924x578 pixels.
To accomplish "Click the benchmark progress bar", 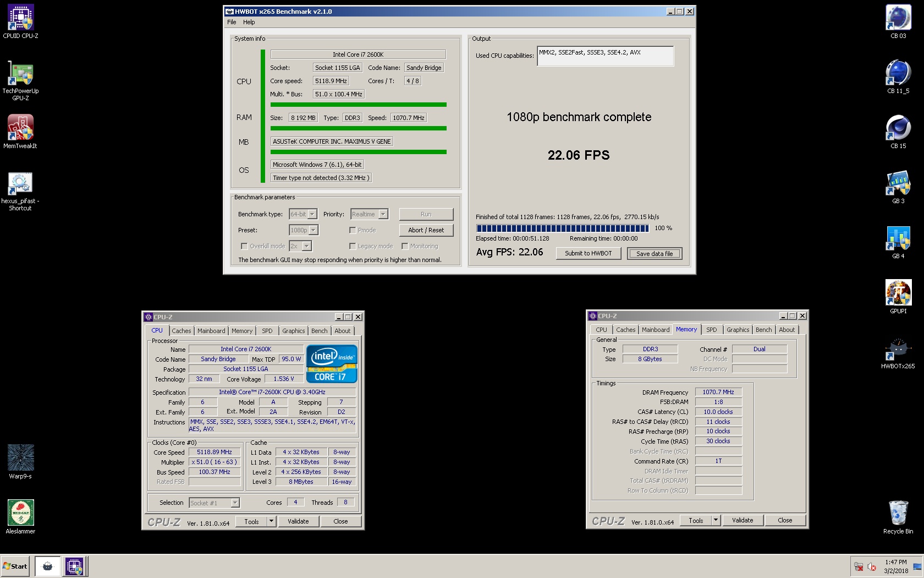I will pyautogui.click(x=563, y=228).
